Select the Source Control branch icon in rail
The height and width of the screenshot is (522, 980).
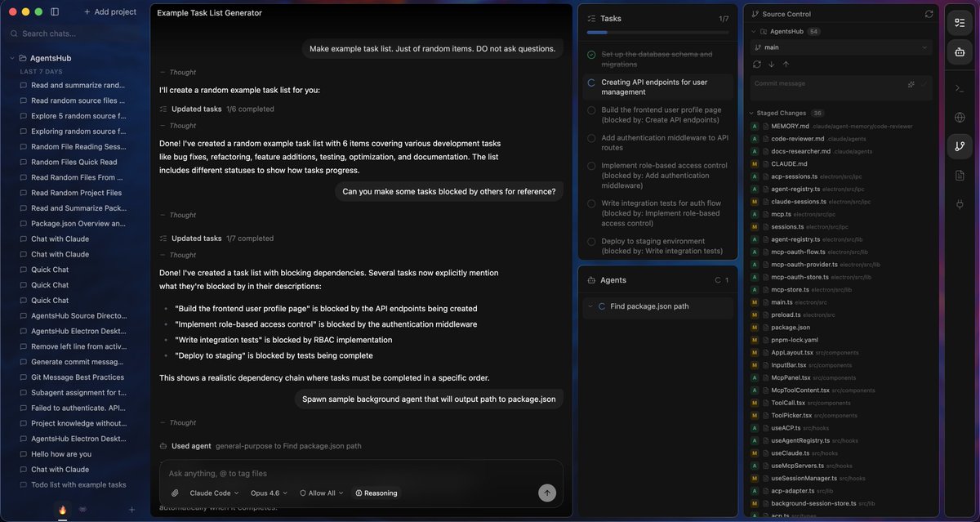pos(960,146)
